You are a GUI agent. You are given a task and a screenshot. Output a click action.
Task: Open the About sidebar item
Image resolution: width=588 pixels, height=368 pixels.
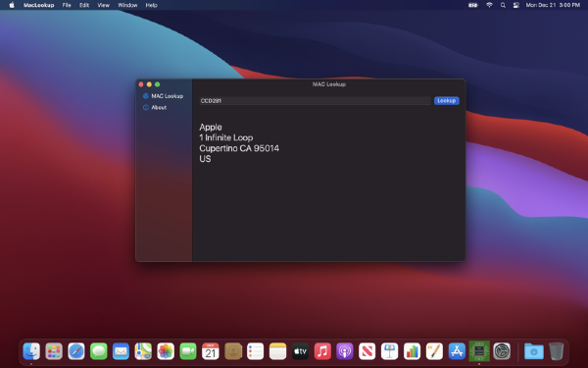(x=155, y=107)
